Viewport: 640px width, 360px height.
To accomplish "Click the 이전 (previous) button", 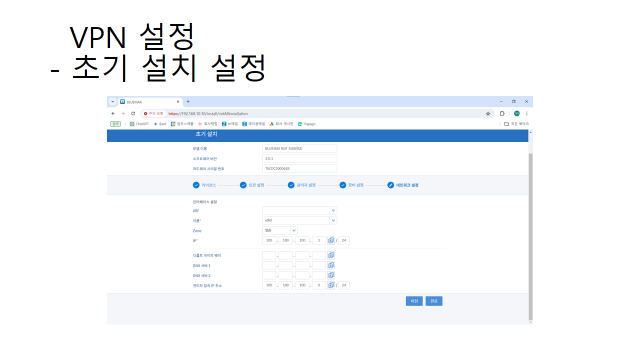I will [x=414, y=301].
